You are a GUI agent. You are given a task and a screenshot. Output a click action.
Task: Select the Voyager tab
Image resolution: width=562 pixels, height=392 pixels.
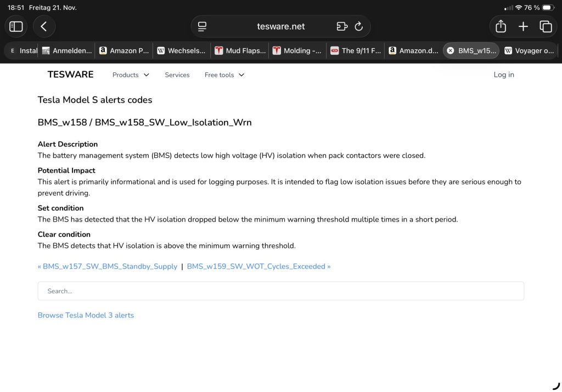529,50
